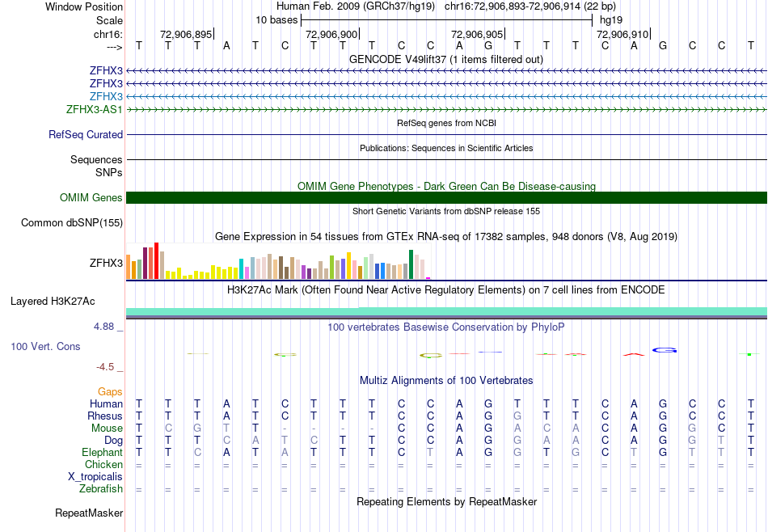Open Repeating Elements by RepeatMasker title

coord(446,501)
